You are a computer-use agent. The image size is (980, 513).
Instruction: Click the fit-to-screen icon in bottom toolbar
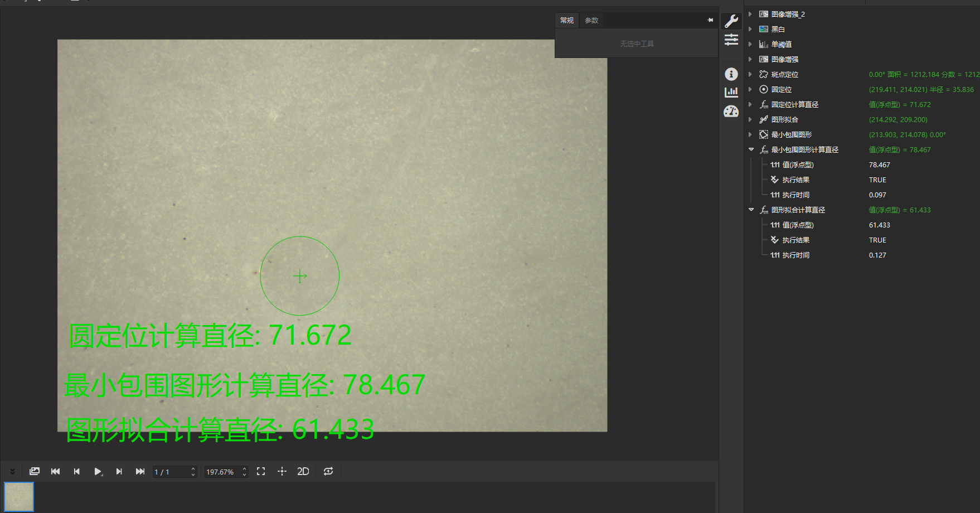click(261, 472)
